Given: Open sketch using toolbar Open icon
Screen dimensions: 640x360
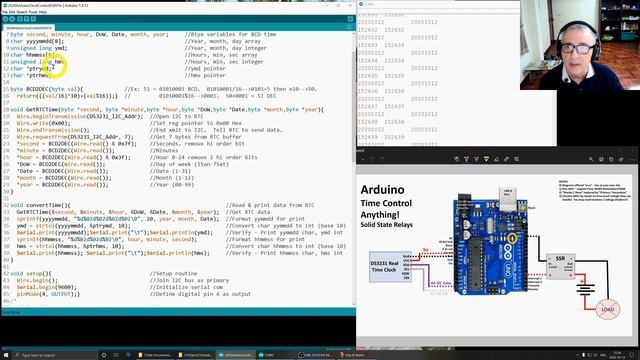Looking at the screenshot, I should click(x=27, y=19).
